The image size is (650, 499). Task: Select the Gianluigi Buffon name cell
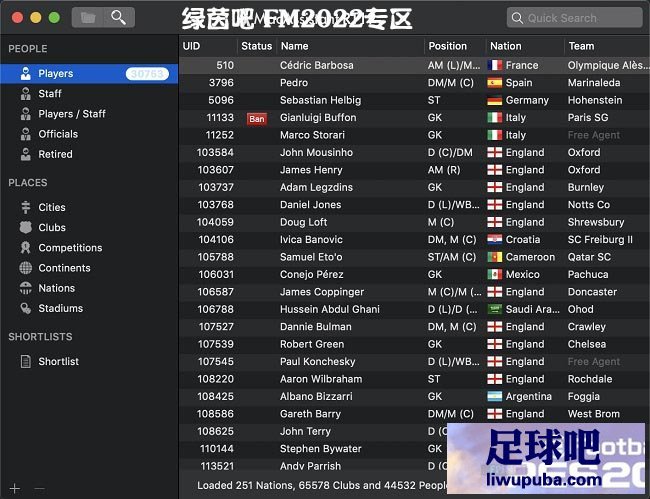point(318,118)
